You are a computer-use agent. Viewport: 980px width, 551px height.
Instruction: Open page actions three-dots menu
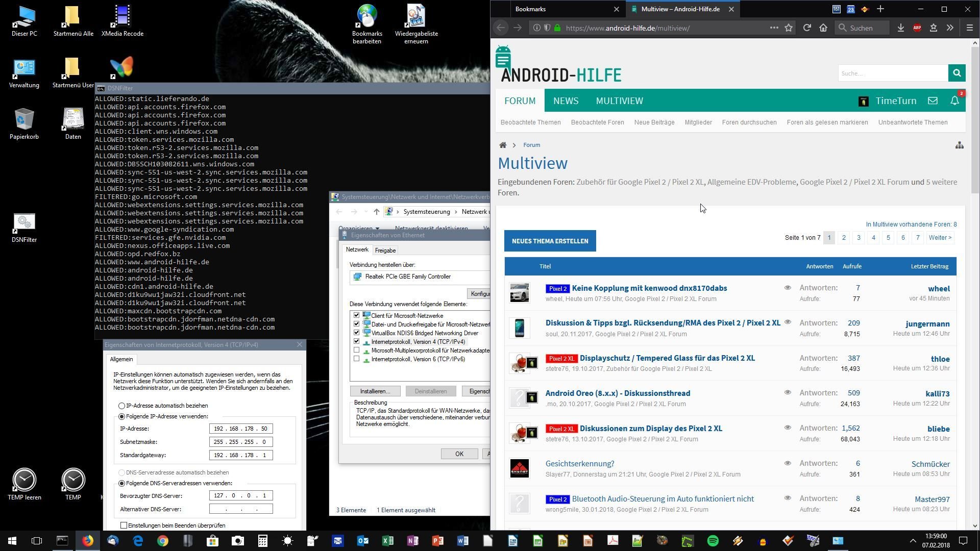pos(774,28)
